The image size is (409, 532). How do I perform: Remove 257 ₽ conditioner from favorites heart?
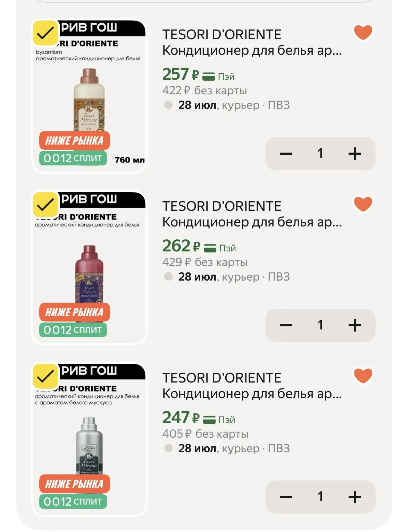click(x=363, y=32)
